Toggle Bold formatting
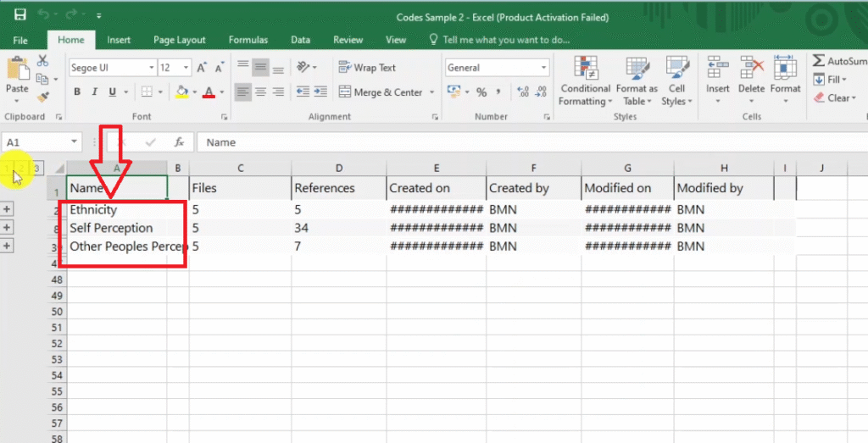The image size is (868, 443). [77, 92]
